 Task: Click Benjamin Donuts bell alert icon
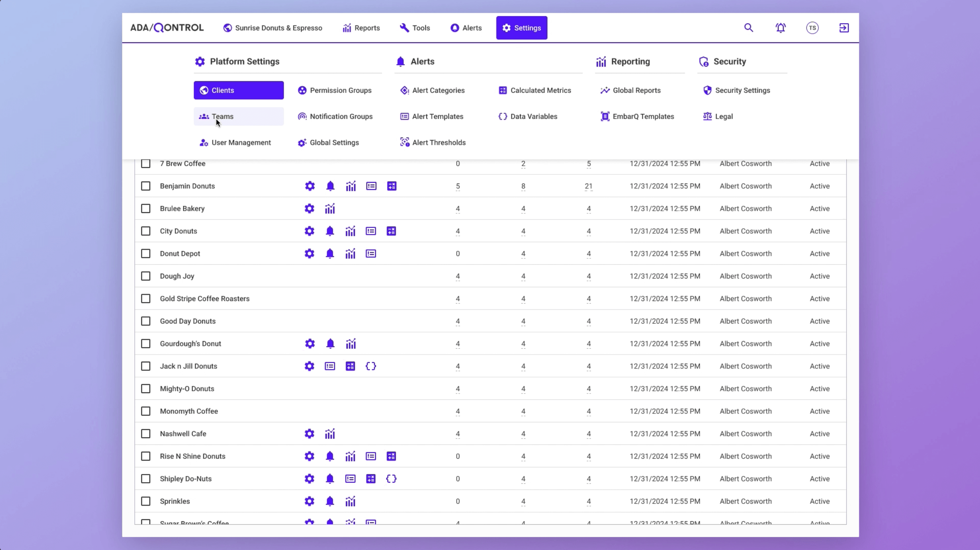click(x=330, y=186)
